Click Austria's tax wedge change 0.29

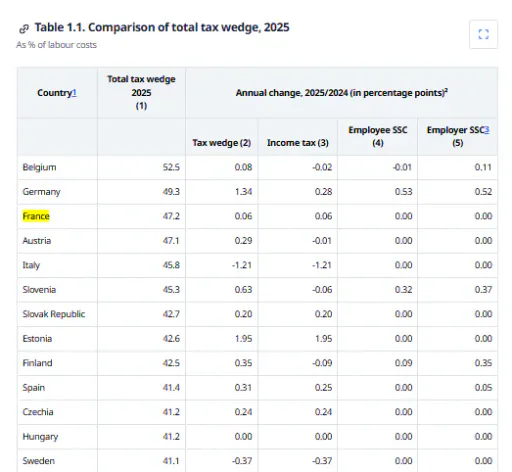point(243,241)
